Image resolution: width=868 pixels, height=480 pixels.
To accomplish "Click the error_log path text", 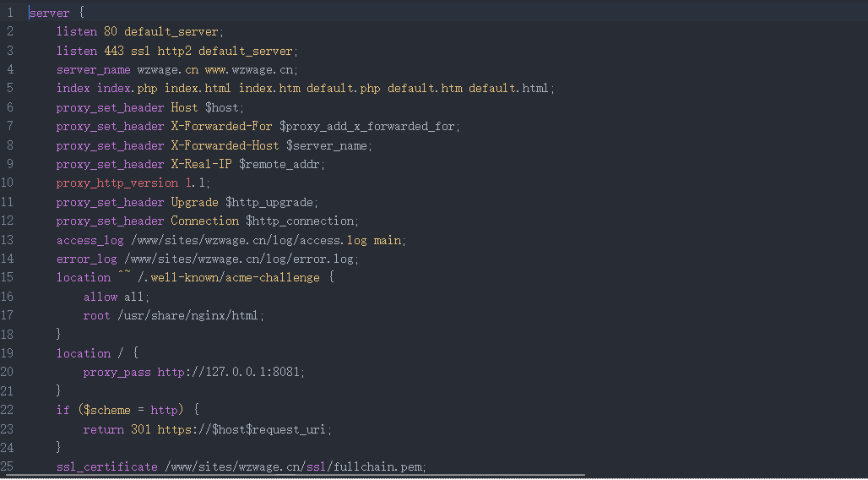I will tap(241, 259).
